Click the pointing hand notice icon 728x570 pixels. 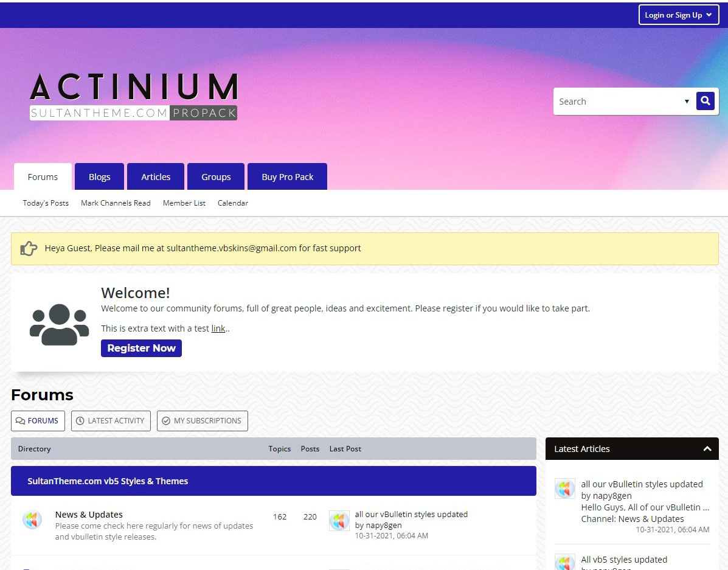tap(29, 249)
